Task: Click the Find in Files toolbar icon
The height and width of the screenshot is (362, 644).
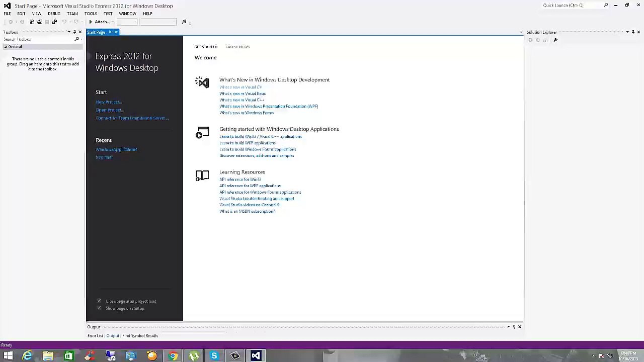Action: pos(184,22)
